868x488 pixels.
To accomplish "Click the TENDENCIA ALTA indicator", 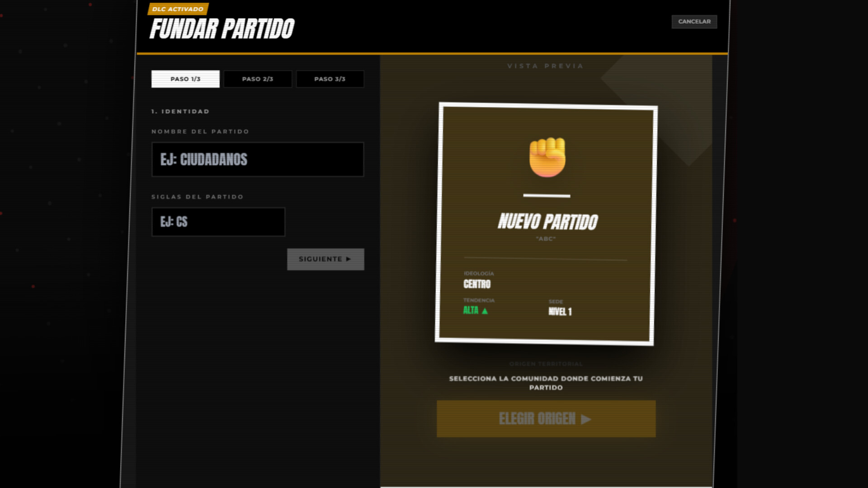I will pos(475,310).
